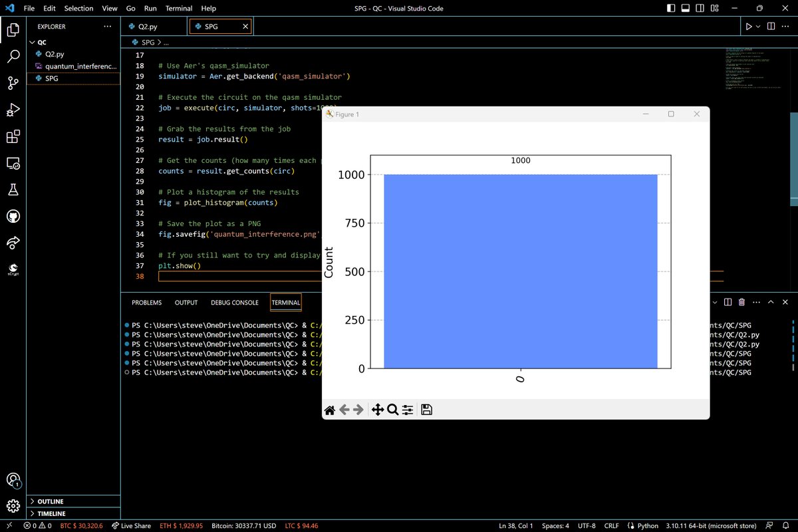Viewport: 798px width, 532px height.
Task: Toggle the panel layout button
Action: [686, 9]
